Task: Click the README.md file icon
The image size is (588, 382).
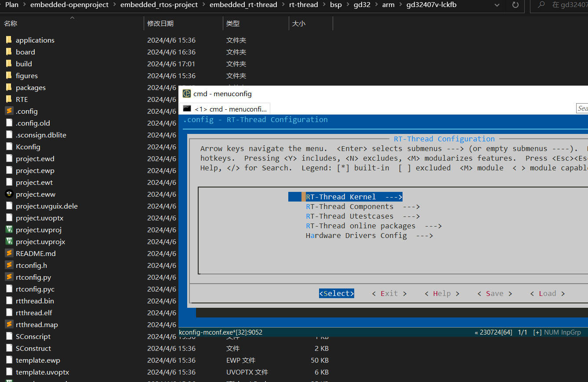Action: tap(9, 253)
